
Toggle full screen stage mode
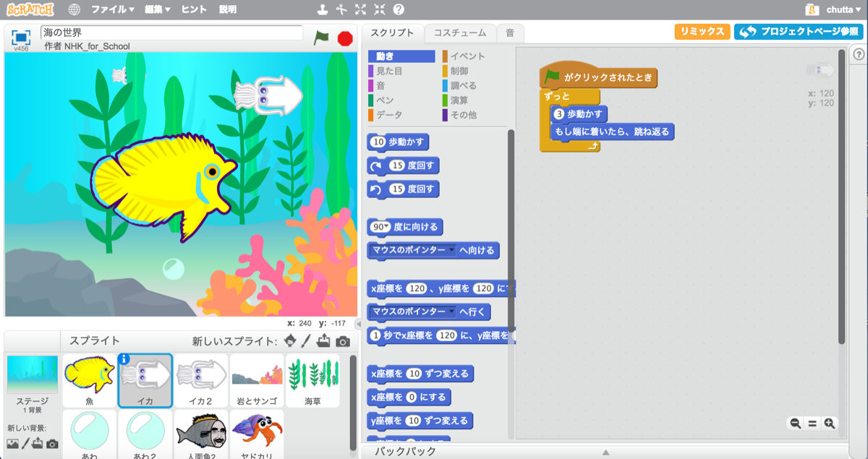(21, 38)
